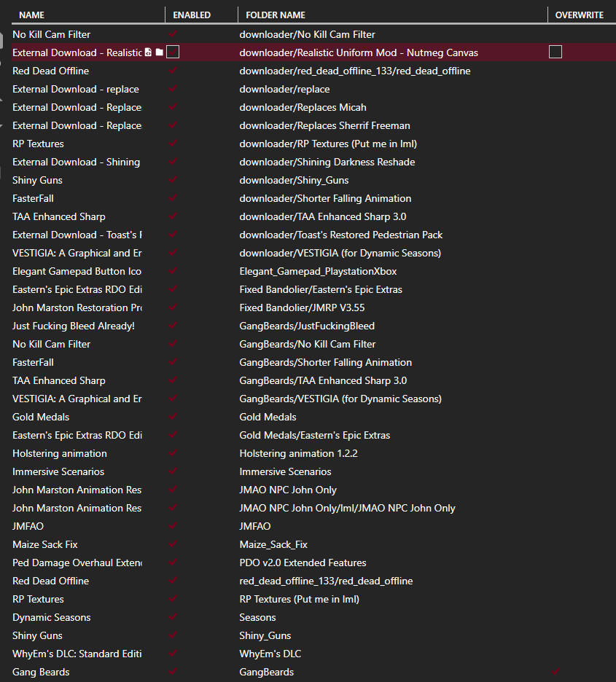This screenshot has width=616, height=682.
Task: Tick the Overwrite checkbox for Realistic Uniform Mod
Action: pos(555,52)
